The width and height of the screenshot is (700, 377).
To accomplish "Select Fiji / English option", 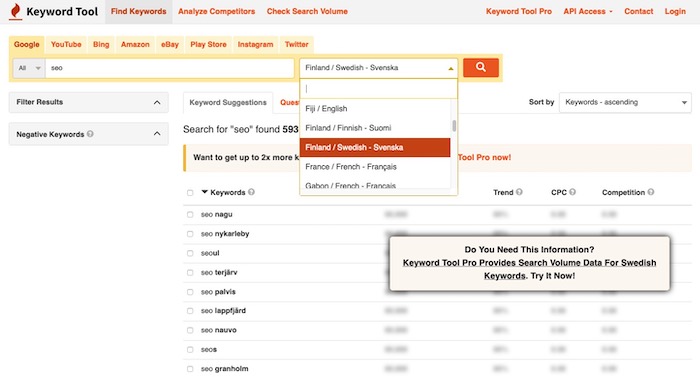I will click(375, 109).
